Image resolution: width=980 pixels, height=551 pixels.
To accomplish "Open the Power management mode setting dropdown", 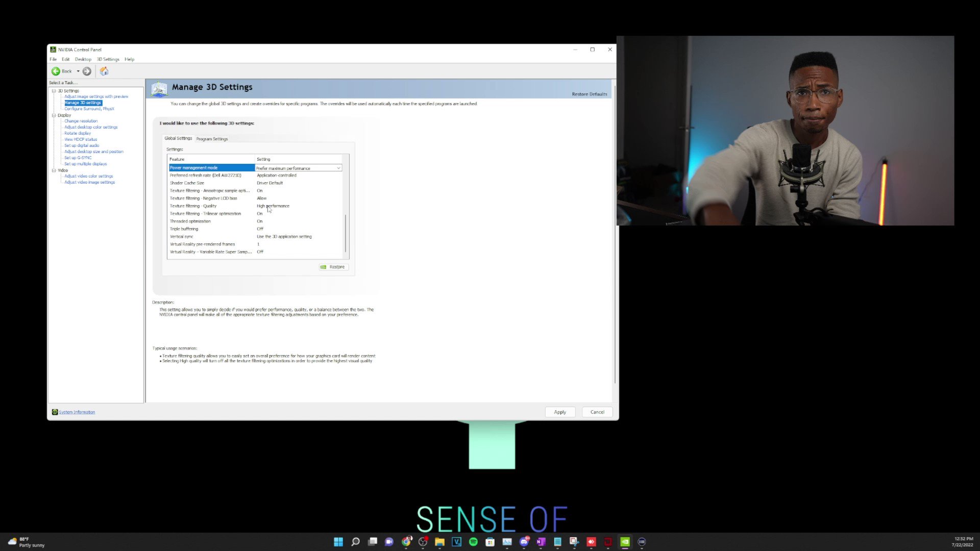I will 338,168.
